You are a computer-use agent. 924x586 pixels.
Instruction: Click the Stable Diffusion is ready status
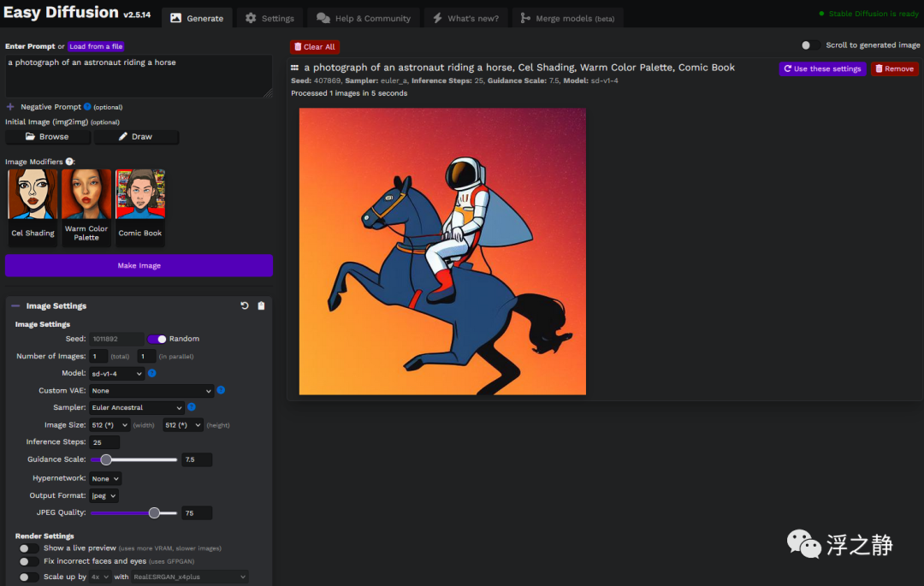(868, 14)
